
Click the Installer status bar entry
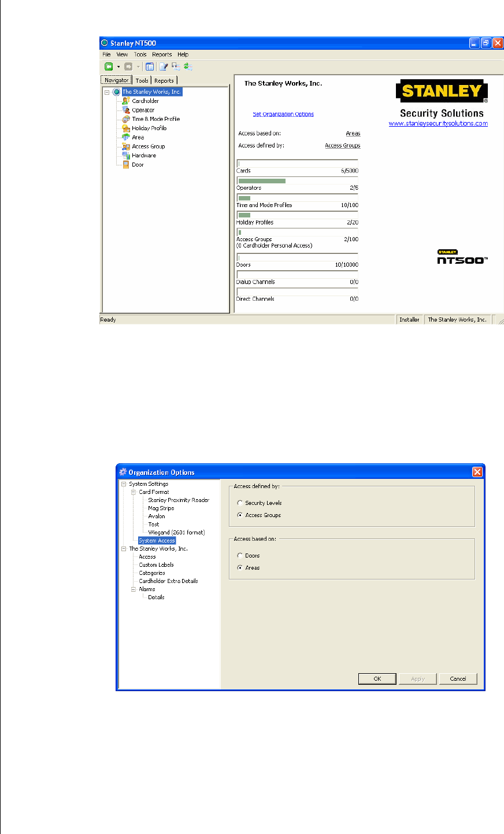(x=410, y=320)
